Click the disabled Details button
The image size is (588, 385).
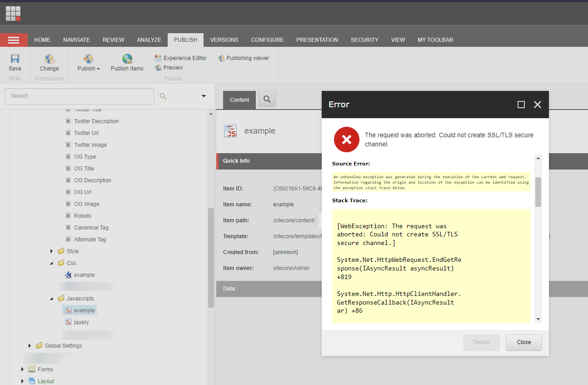pyautogui.click(x=482, y=343)
